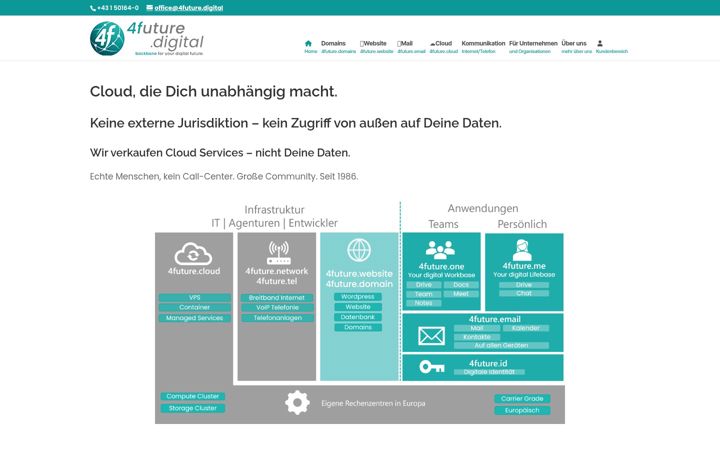Call the +43 1 50164-0 phone number
This screenshot has width=720, height=450.
coord(118,8)
